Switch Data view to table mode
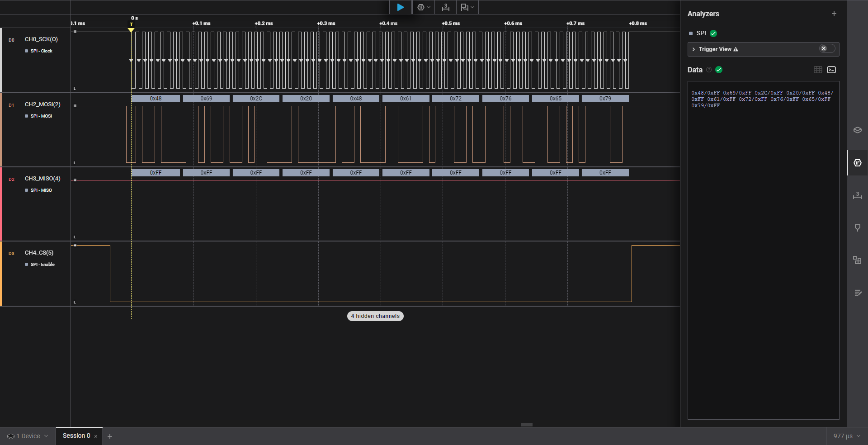868x445 pixels. (x=817, y=70)
